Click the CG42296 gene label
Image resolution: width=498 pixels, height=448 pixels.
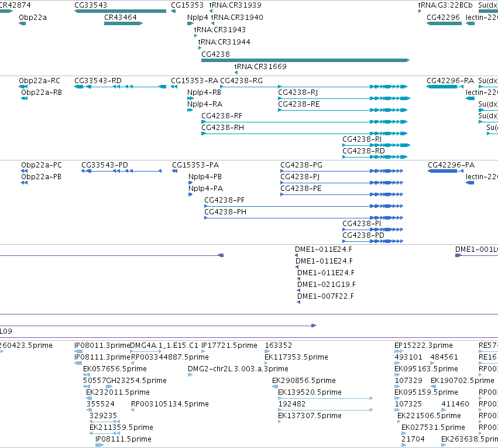[x=443, y=18]
